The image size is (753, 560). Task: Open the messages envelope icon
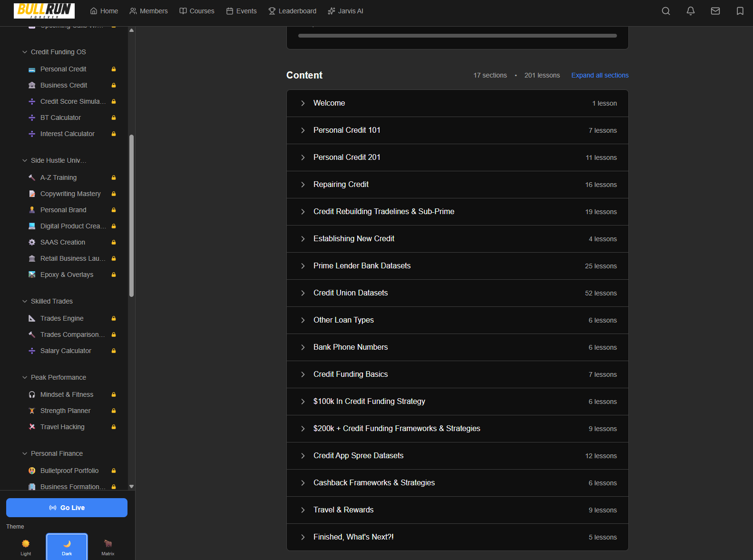[715, 11]
